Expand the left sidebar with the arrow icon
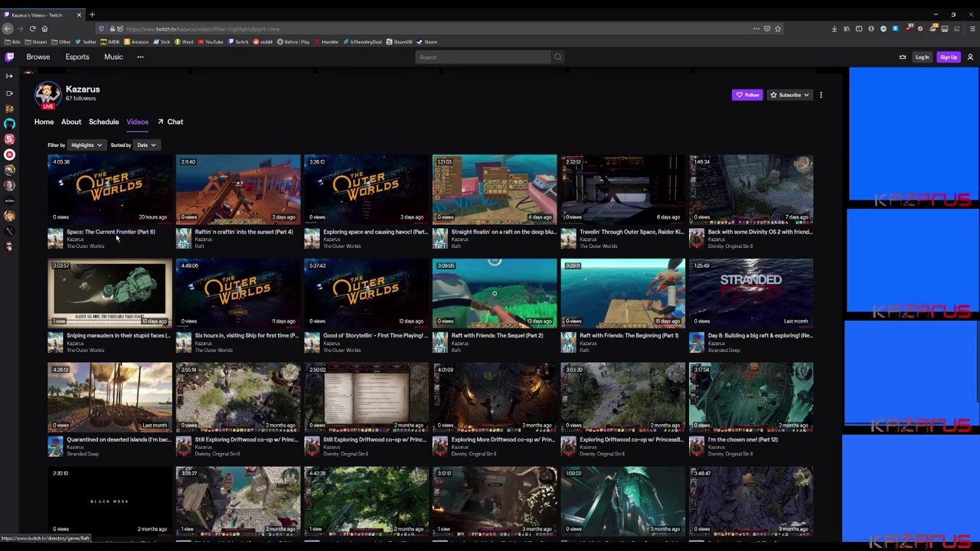This screenshot has height=551, width=980. (9, 76)
